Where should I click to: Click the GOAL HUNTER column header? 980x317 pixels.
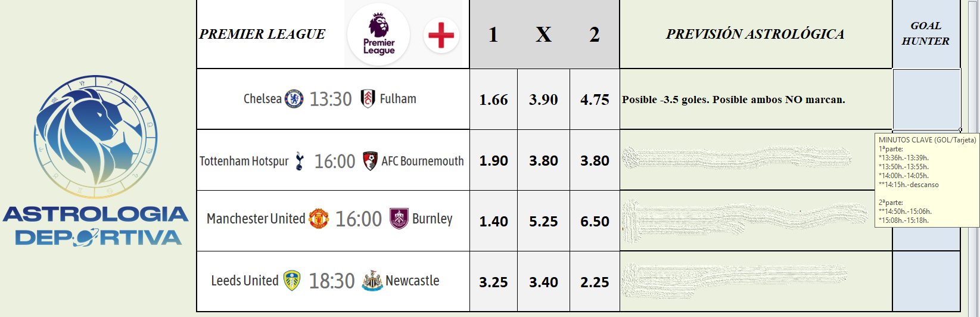pos(926,33)
